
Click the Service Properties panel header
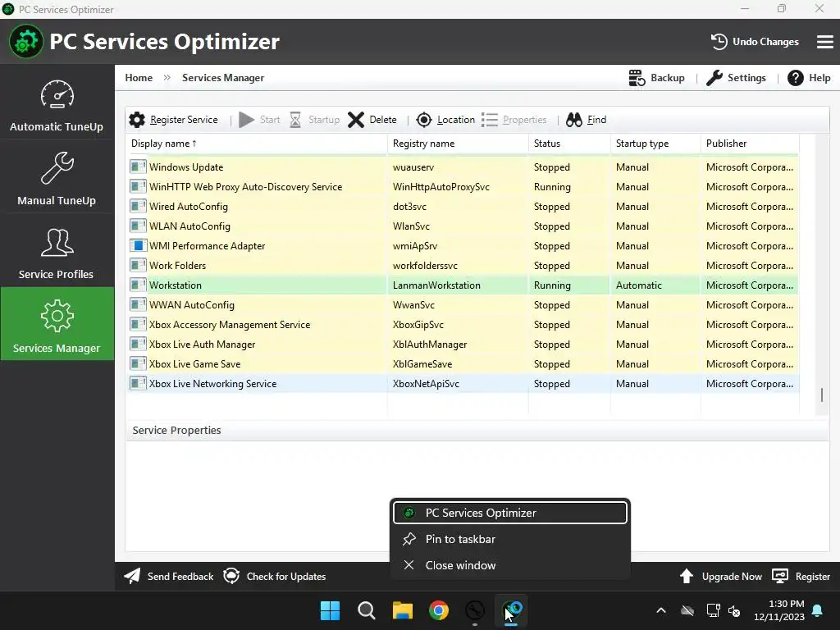477,430
